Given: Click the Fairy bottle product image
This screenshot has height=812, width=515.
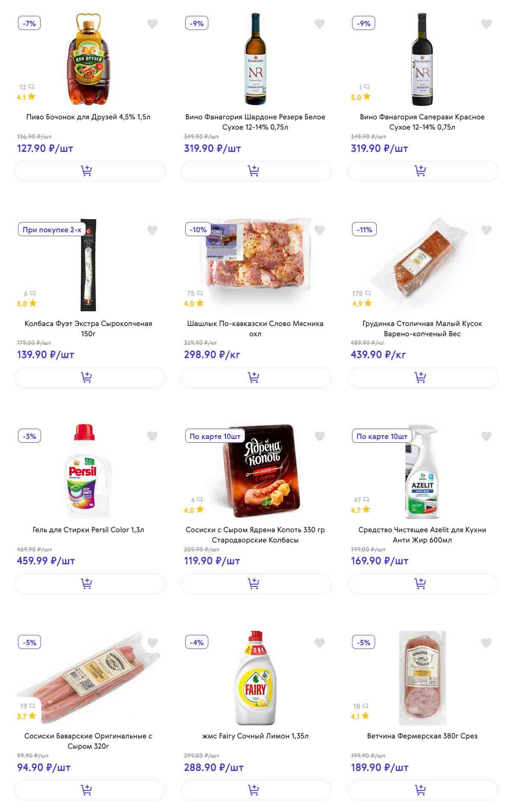Looking at the screenshot, I should 256,678.
